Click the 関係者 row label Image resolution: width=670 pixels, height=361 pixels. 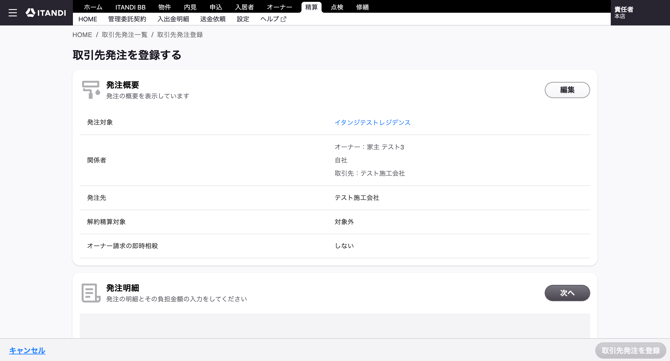click(97, 160)
